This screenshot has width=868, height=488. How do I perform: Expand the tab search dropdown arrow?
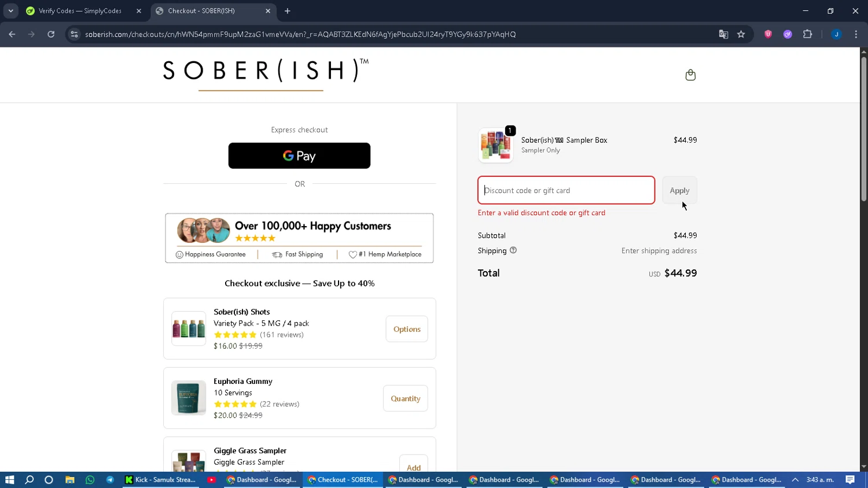click(10, 11)
